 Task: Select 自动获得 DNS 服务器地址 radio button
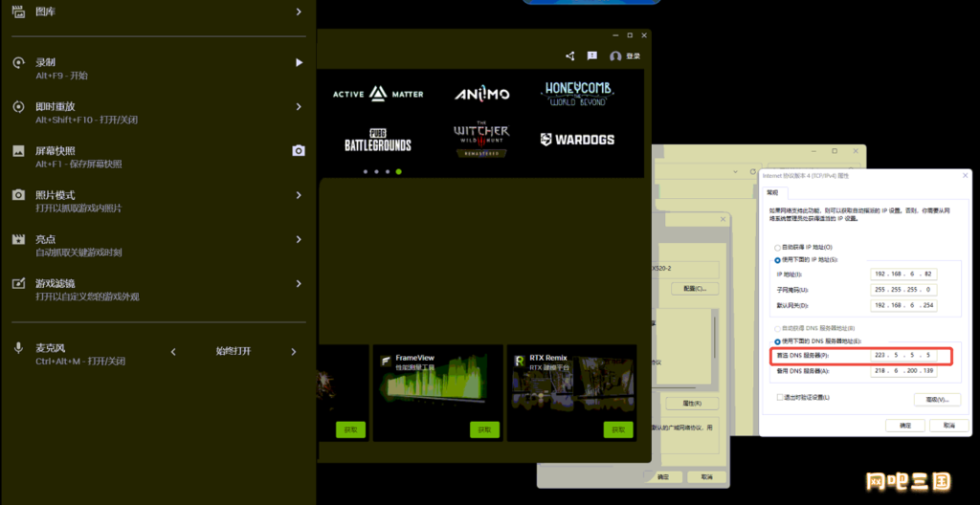click(777, 328)
